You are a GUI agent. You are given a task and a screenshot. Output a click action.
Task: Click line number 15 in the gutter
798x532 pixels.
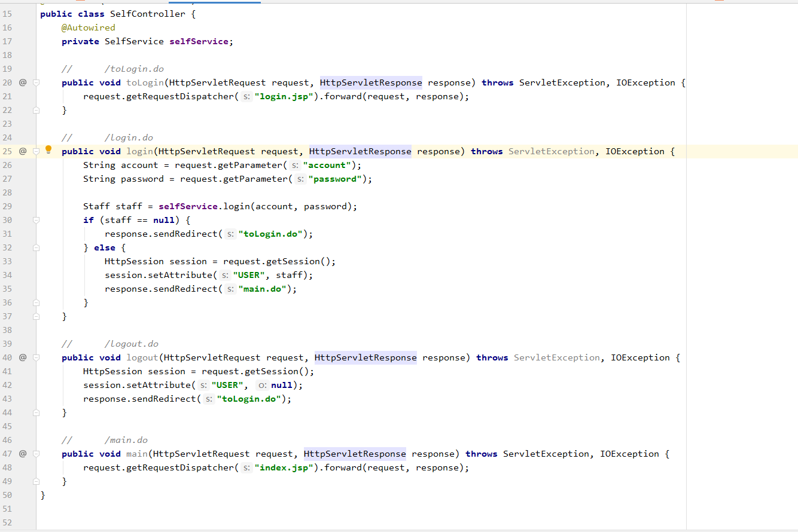pos(7,14)
